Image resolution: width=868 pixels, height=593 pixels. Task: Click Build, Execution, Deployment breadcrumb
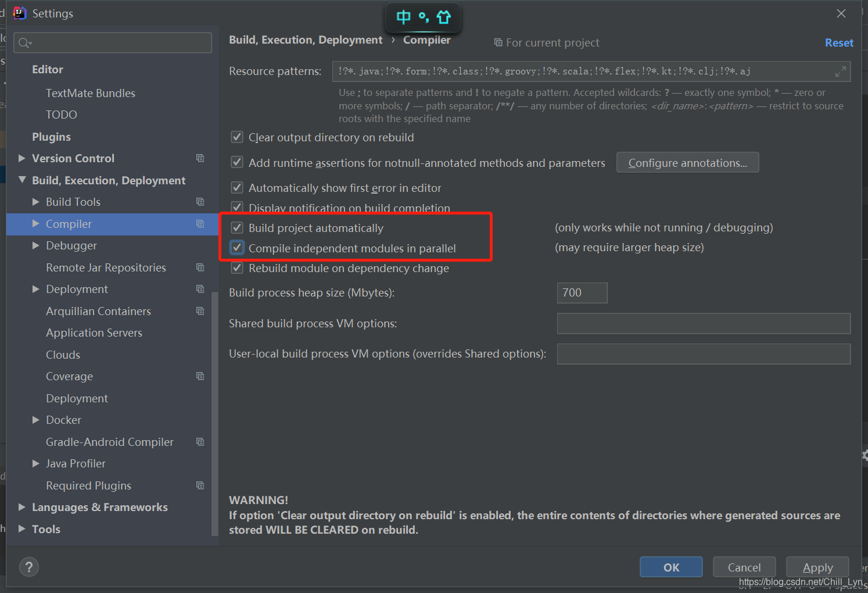pos(306,40)
